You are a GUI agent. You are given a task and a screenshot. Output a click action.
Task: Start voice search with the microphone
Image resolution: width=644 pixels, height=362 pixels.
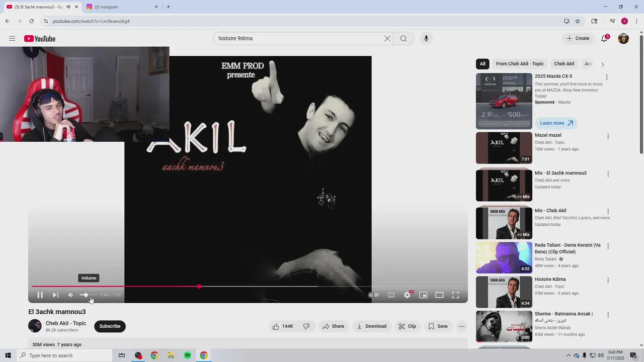(x=426, y=39)
